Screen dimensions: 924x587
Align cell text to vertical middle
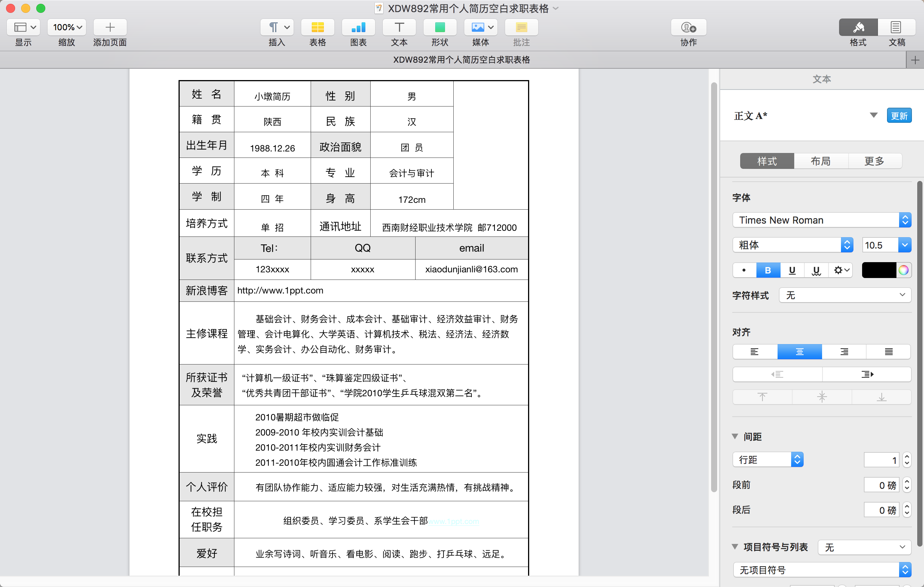822,397
